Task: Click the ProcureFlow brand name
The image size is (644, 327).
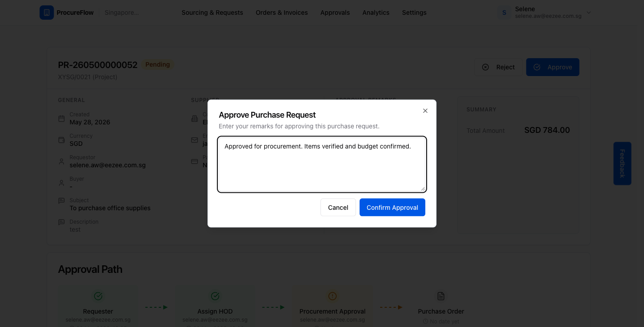Action: [x=75, y=13]
